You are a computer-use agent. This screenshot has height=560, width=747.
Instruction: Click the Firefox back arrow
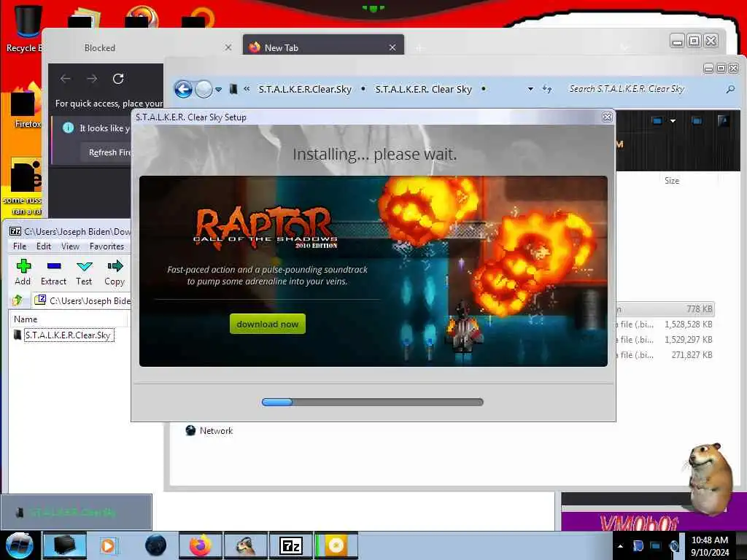tap(65, 79)
